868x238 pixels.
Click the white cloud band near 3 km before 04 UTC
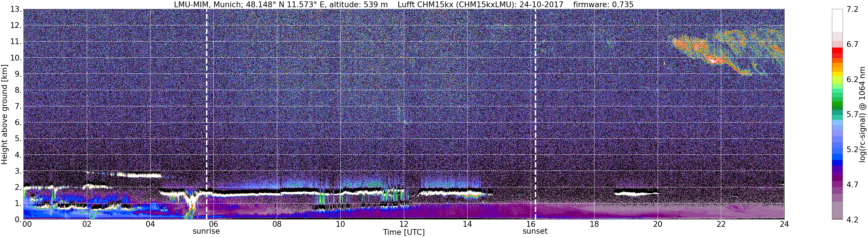tap(139, 175)
